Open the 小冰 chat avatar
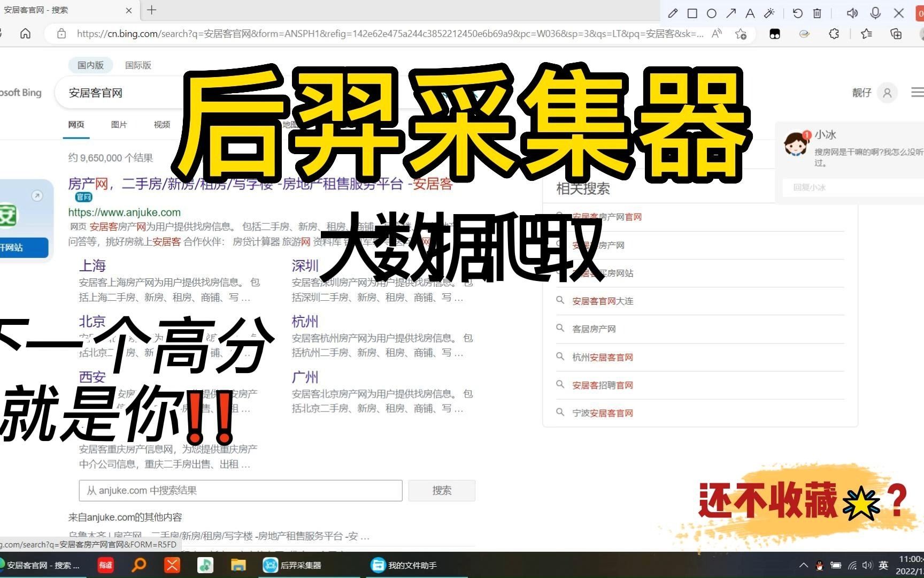 (796, 143)
